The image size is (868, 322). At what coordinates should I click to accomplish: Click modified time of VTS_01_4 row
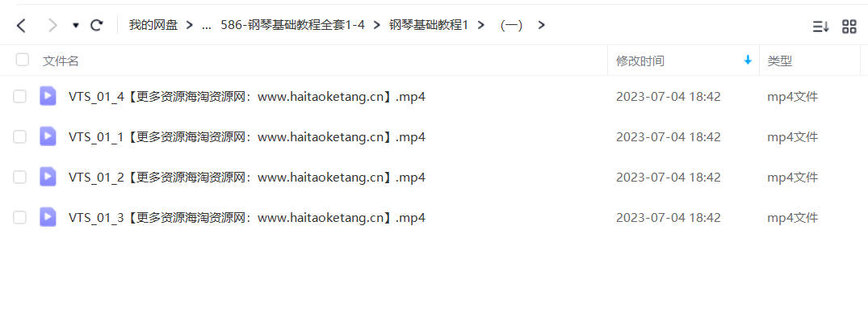pos(669,97)
